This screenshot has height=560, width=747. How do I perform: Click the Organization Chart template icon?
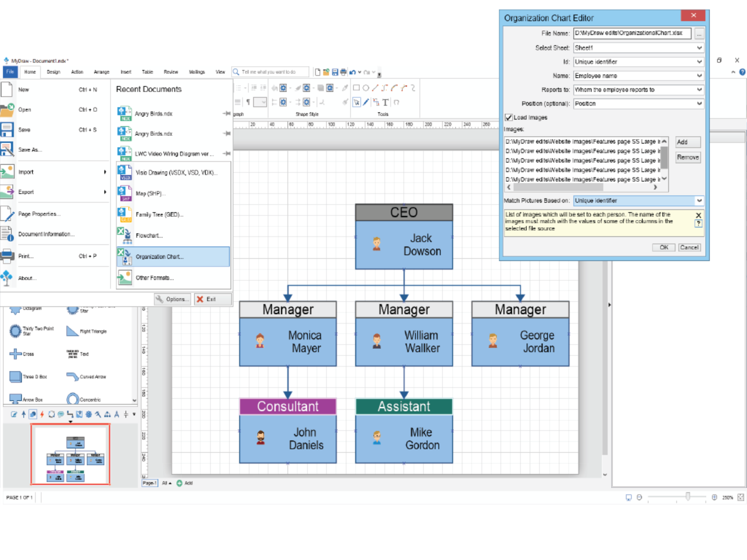click(x=123, y=256)
